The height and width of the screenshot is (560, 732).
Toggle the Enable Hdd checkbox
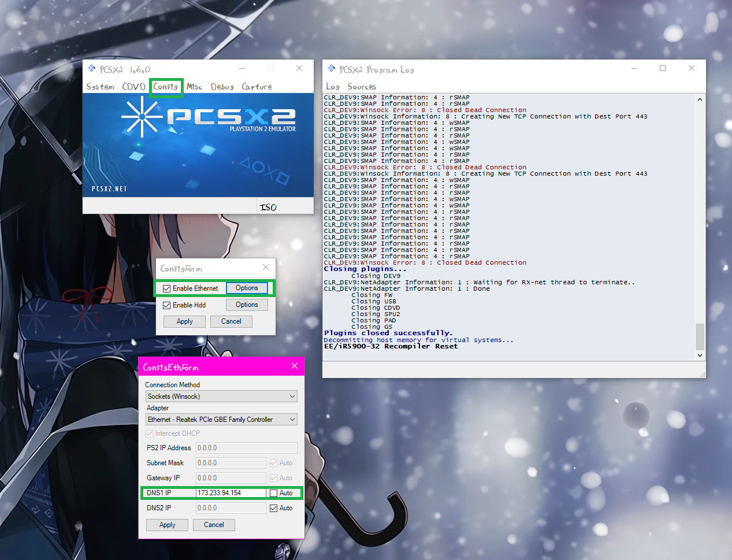tap(167, 305)
